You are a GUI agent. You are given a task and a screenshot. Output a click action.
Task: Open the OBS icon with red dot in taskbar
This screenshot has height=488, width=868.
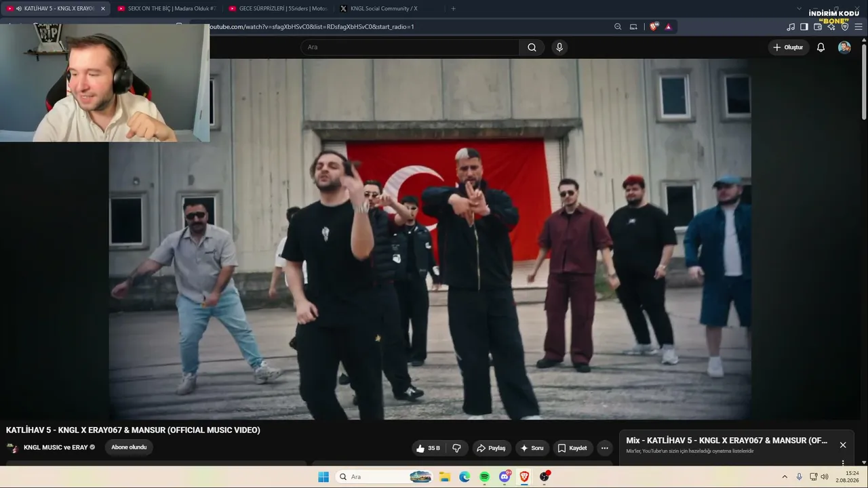[545, 477]
